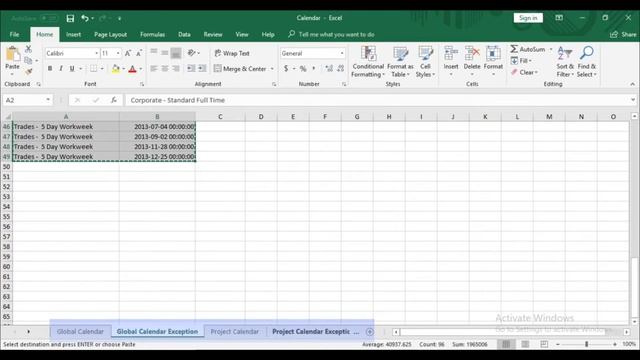Open Find & Select
Image resolution: width=640 pixels, height=360 pixels.
587,61
